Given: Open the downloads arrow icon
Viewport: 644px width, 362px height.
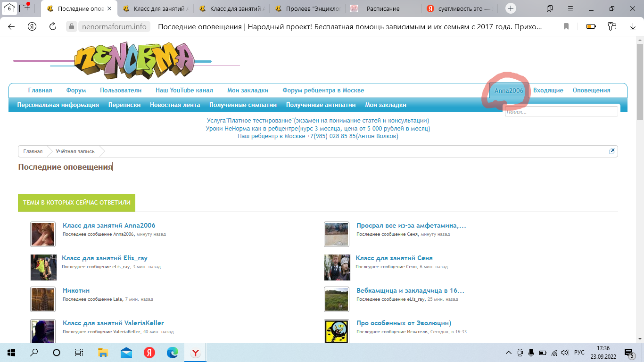Looking at the screenshot, I should pos(633,27).
